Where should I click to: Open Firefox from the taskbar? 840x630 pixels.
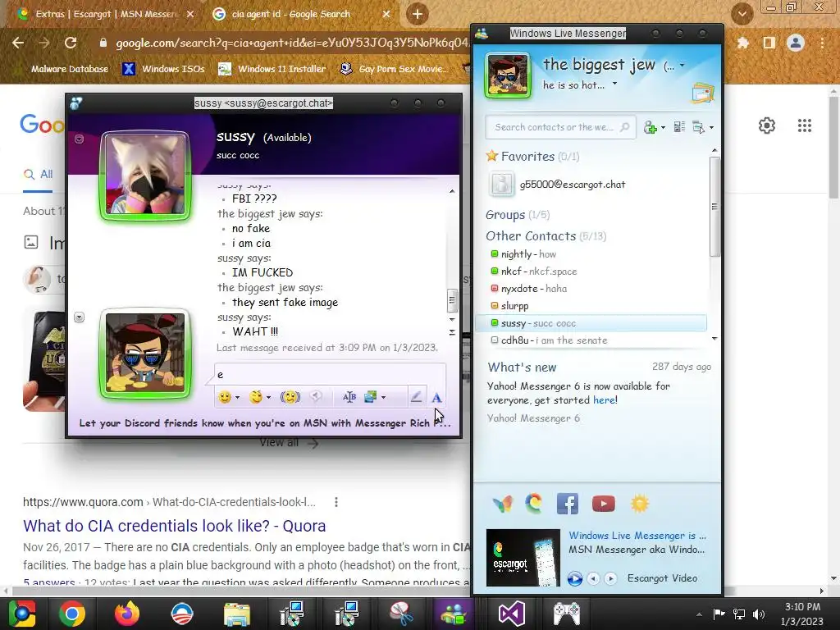pyautogui.click(x=127, y=614)
